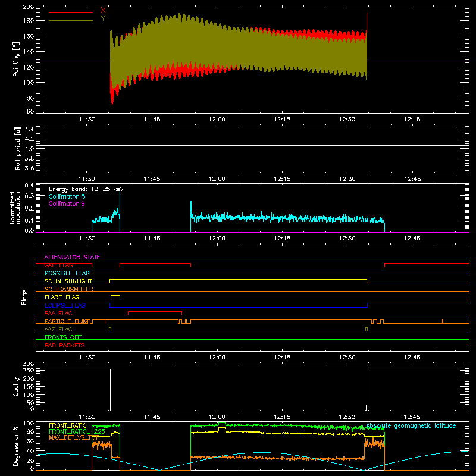Image resolution: width=476 pixels, height=476 pixels.
Task: Click the 40 tick on Degrees axis
Action: pyautogui.click(x=30, y=451)
